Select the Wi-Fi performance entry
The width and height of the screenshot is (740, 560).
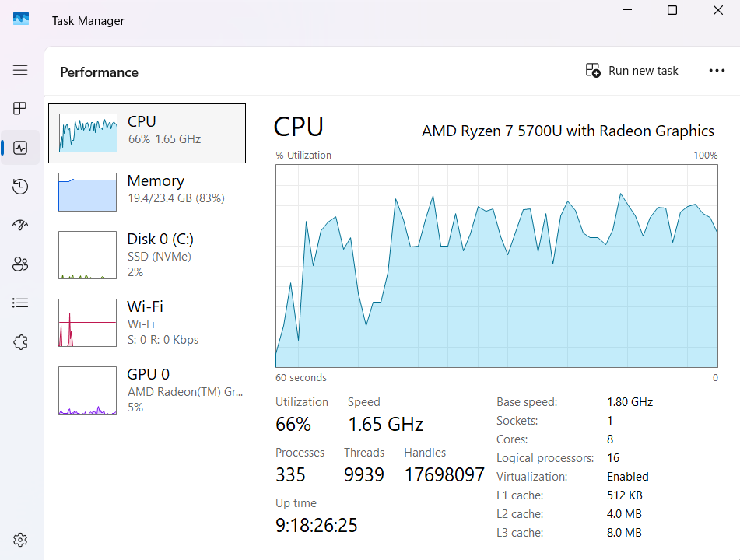pos(147,322)
